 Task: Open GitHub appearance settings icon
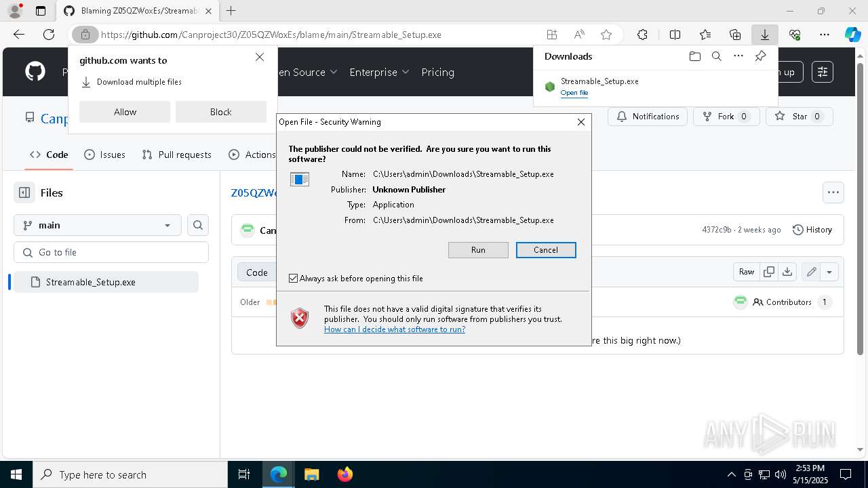click(x=823, y=72)
